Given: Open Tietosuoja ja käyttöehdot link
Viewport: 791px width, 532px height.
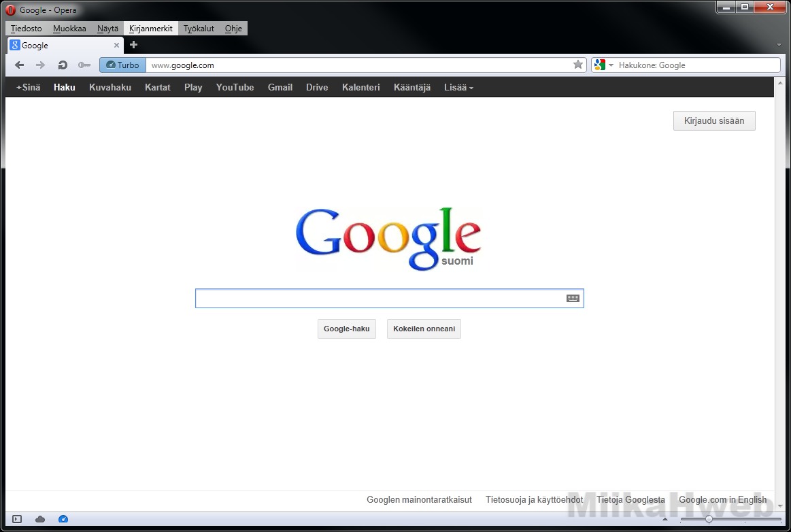Looking at the screenshot, I should pos(534,500).
